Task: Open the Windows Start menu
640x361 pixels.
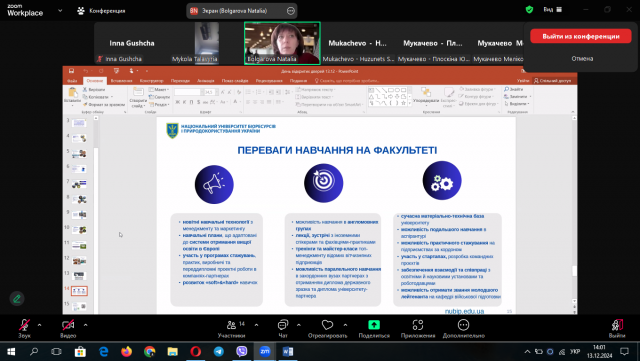Action: click(11, 352)
